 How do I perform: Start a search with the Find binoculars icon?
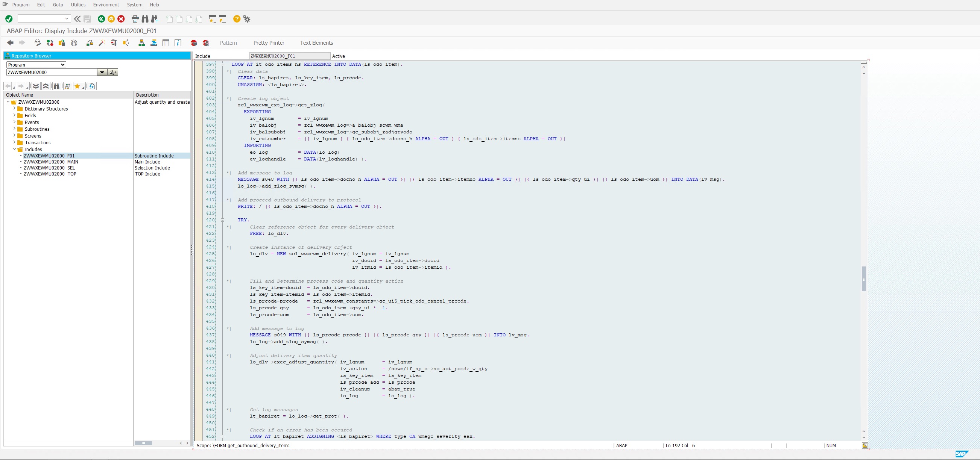[146, 19]
